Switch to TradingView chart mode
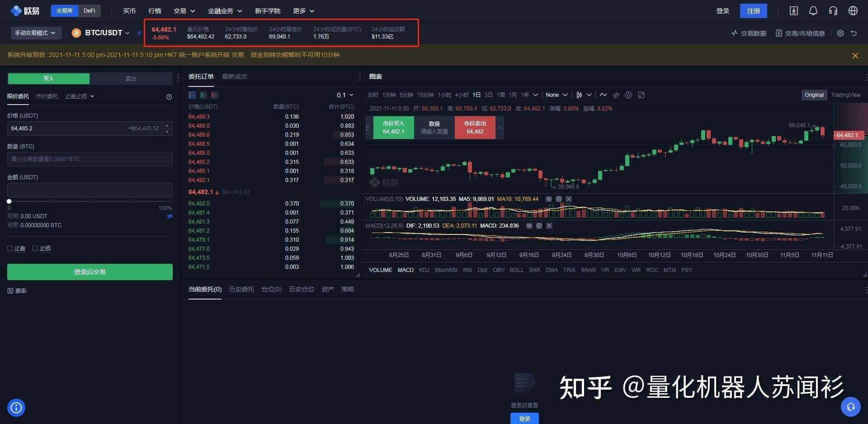868x424 pixels. pos(845,95)
